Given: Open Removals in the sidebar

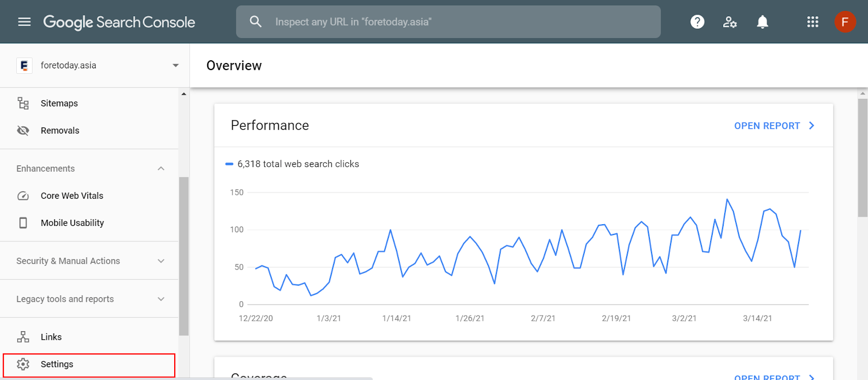Looking at the screenshot, I should tap(60, 130).
